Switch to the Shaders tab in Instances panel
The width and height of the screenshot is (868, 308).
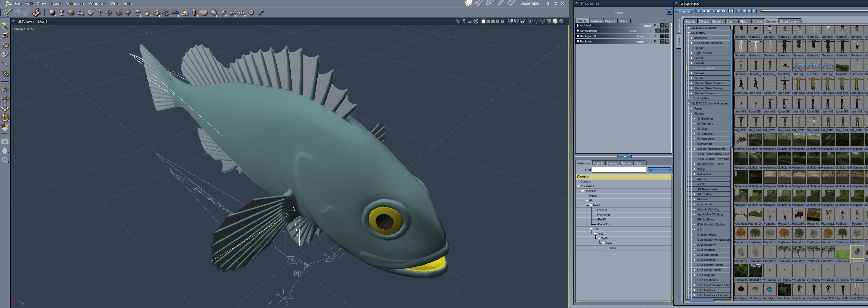612,163
